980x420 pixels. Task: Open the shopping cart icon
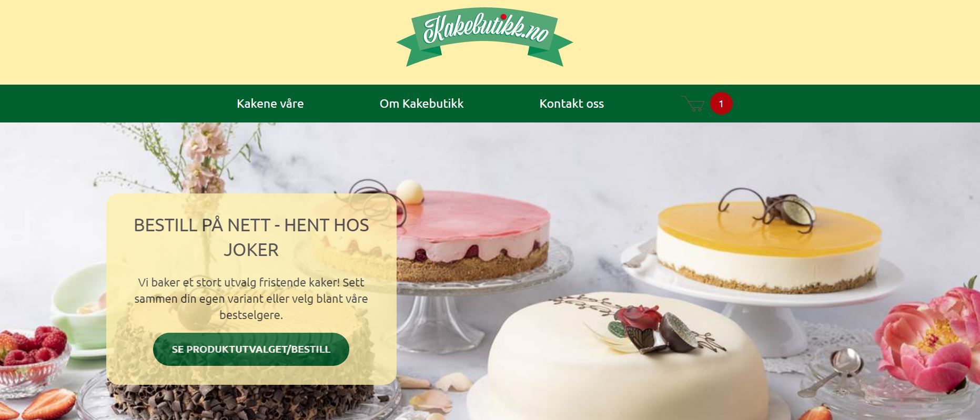[x=692, y=104]
